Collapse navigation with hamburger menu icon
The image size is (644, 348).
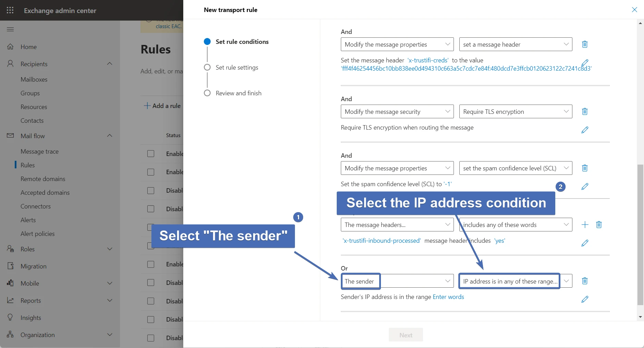(x=10, y=29)
